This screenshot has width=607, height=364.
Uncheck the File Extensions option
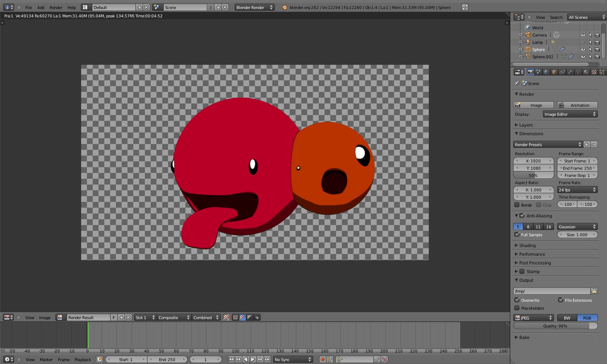(561, 300)
